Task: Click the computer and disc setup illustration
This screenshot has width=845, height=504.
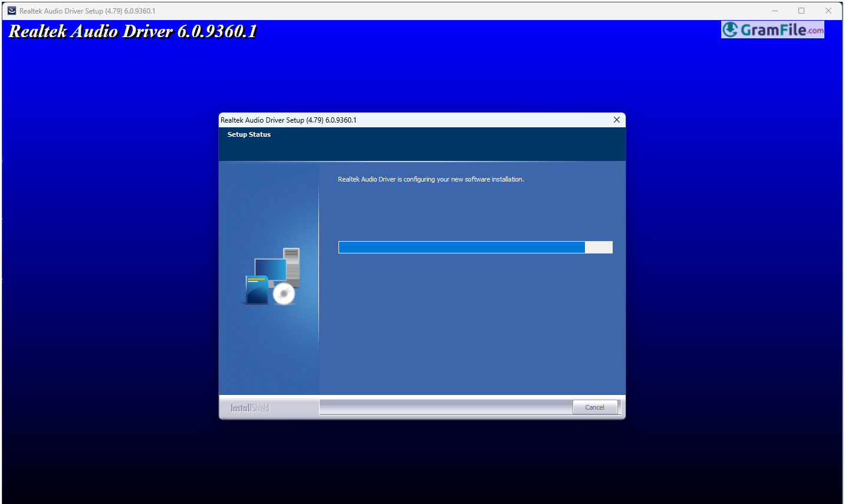Action: pos(273,276)
